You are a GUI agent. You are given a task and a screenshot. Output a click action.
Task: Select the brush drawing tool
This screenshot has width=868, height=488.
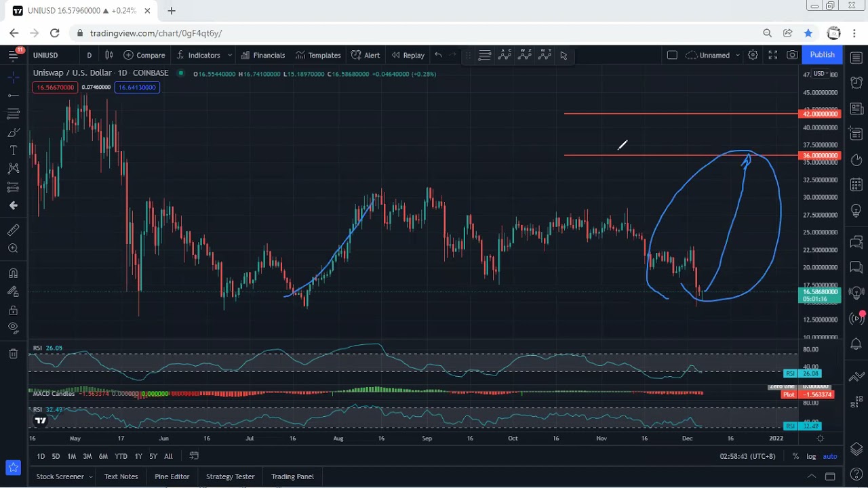coord(13,132)
